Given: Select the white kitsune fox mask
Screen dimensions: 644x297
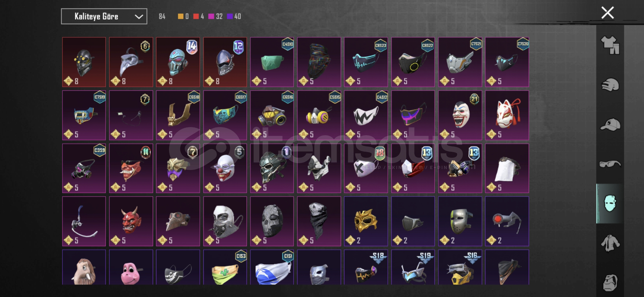Looking at the screenshot, I should pos(507,115).
